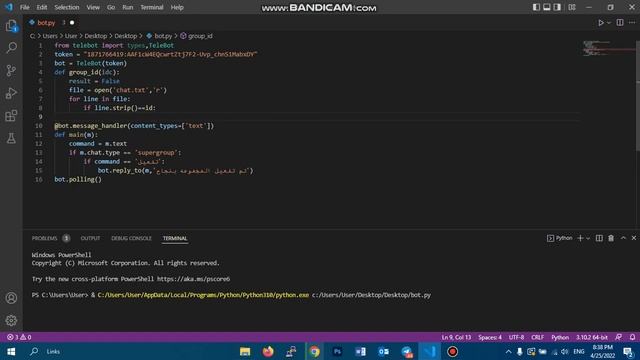Open Windows Start button
This screenshot has width=640, height=360.
point(11,351)
